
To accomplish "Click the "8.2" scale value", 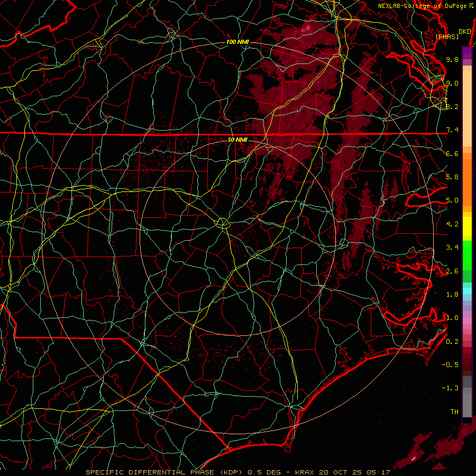I will tap(452, 106).
